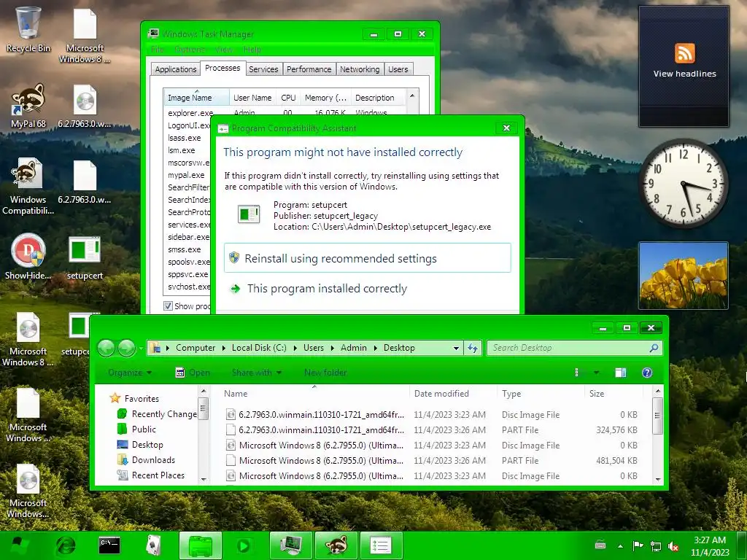Refresh the Explorer address bar
747x560 pixels.
473,348
